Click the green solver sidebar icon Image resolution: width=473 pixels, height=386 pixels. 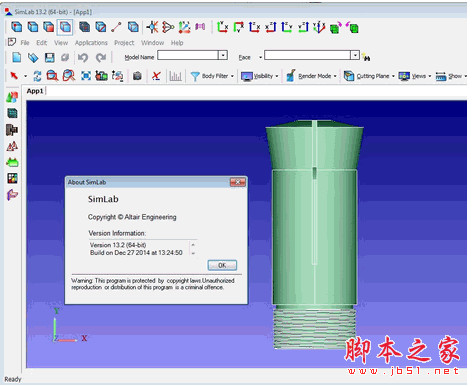point(12,162)
